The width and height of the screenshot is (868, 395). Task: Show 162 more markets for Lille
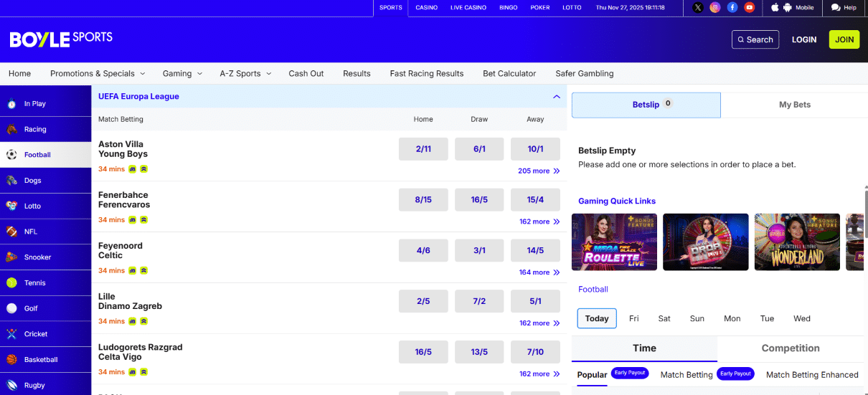[539, 323]
